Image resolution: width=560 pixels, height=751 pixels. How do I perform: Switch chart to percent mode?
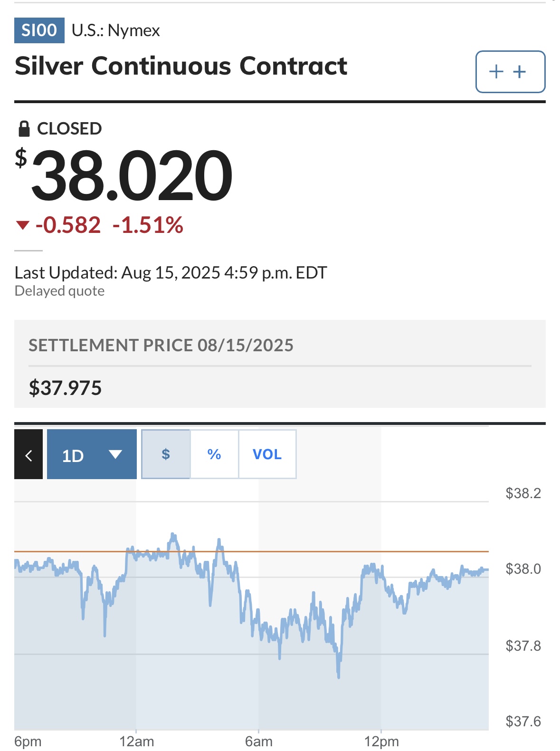click(214, 454)
